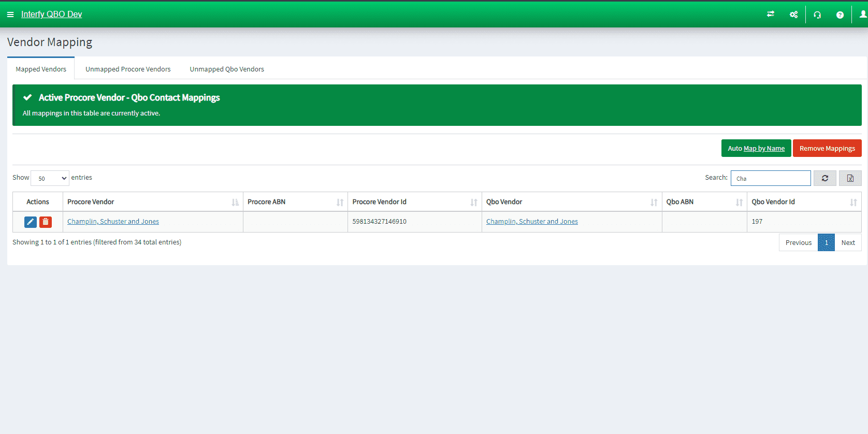Open the hamburger sidebar menu
Image resolution: width=868 pixels, height=434 pixels.
(x=10, y=15)
